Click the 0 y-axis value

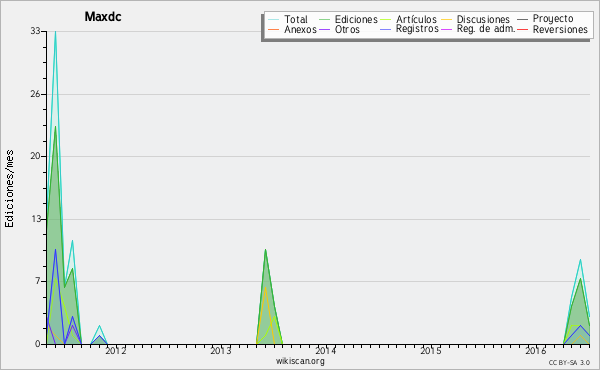[x=38, y=344]
